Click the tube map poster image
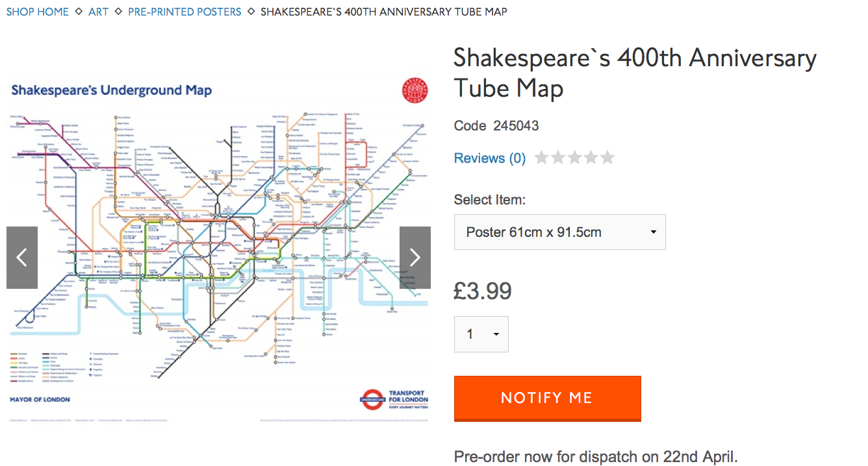Image resolution: width=868 pixels, height=466 pixels. 218,247
